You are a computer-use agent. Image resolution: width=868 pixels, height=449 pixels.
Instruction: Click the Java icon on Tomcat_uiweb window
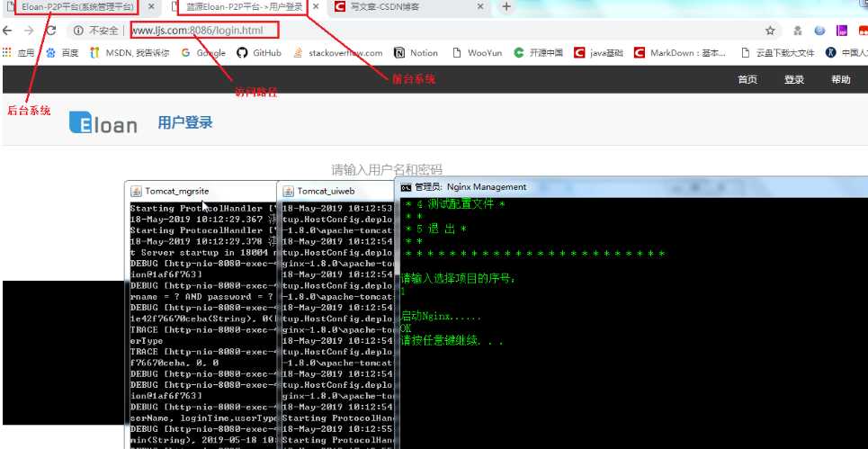coord(288,192)
